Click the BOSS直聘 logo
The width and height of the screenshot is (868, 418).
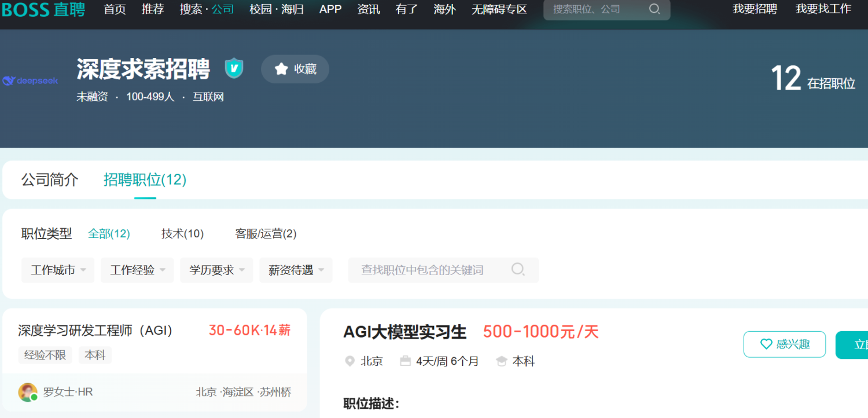click(x=43, y=9)
